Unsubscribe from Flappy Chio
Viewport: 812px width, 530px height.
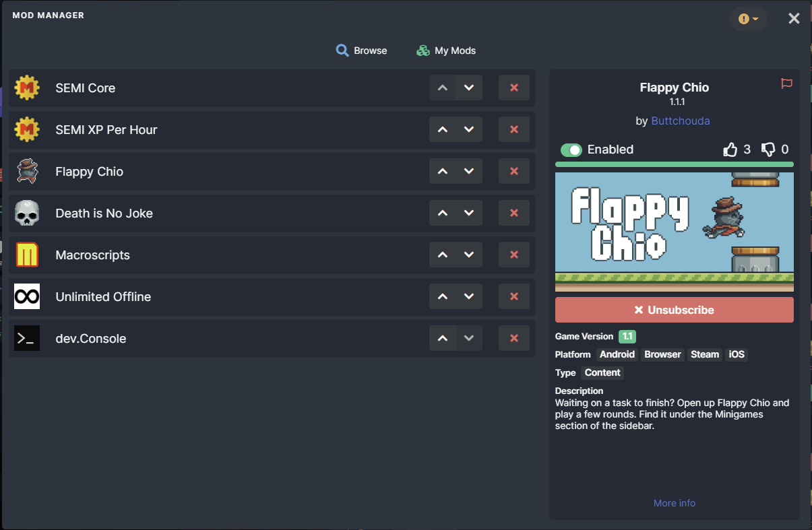tap(675, 310)
